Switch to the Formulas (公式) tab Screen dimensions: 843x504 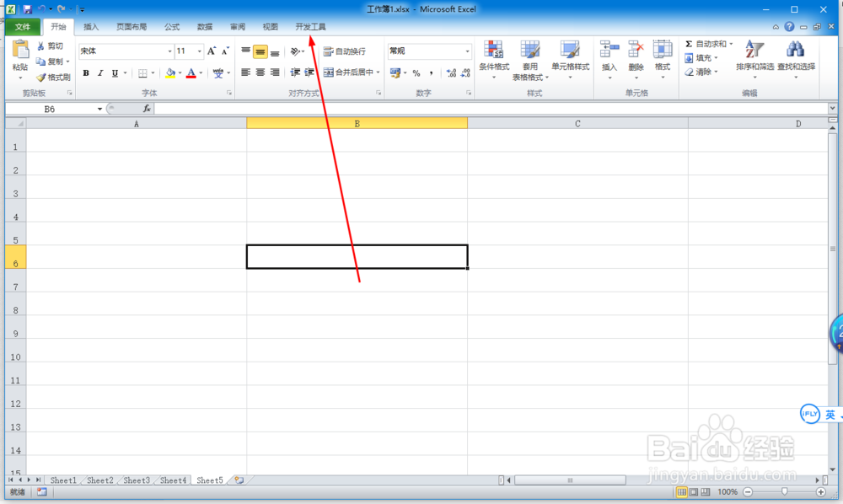click(172, 27)
